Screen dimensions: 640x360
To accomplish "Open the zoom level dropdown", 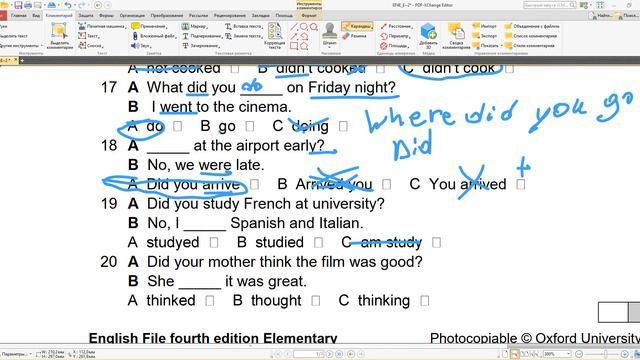I will pyautogui.click(x=569, y=354).
